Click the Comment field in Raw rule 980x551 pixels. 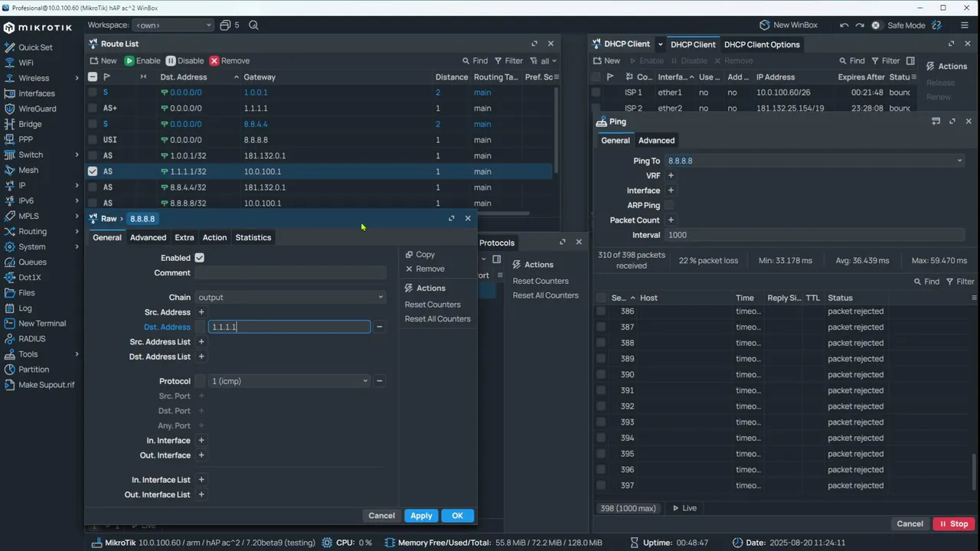point(290,273)
